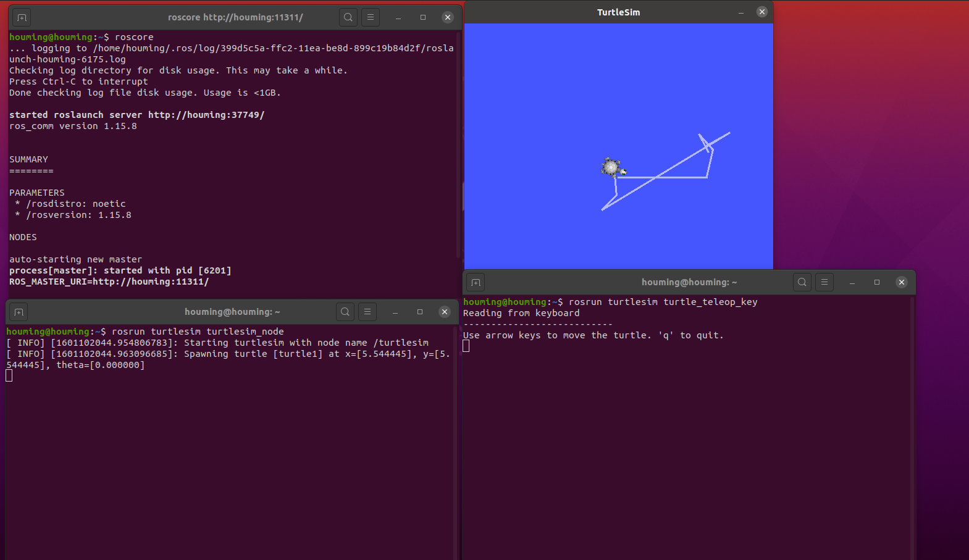
Task: Click search icon in turtle_teleop_key terminal
Action: pos(802,282)
